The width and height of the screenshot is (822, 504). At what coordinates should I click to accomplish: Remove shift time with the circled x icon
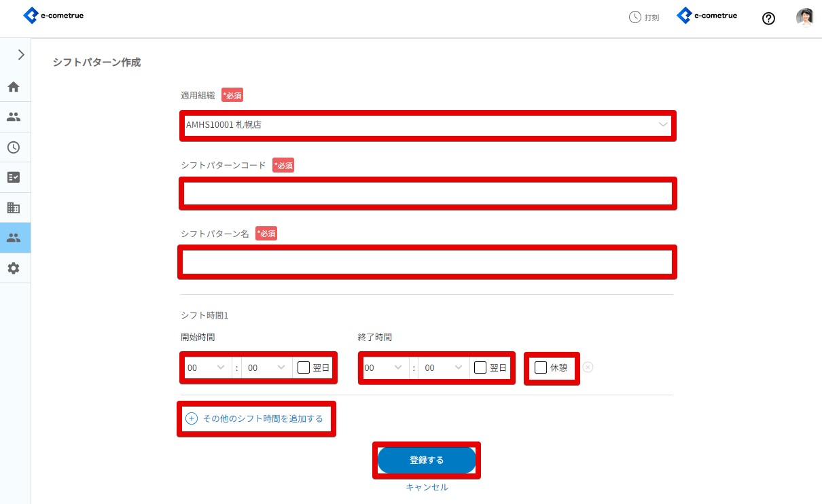pyautogui.click(x=588, y=367)
